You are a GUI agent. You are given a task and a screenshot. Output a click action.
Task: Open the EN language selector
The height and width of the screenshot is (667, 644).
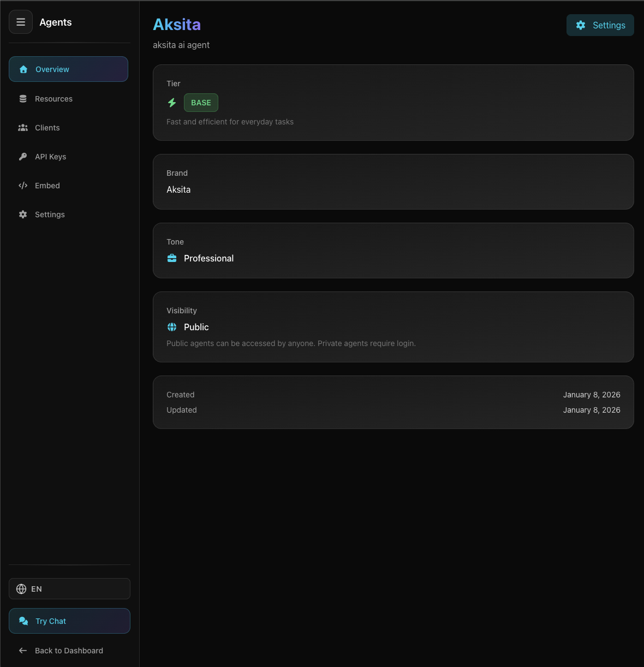[69, 589]
